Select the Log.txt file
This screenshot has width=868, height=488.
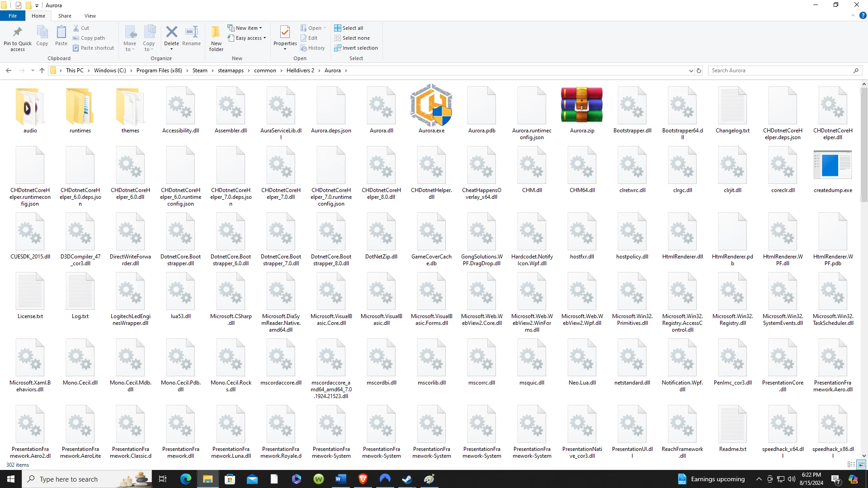click(80, 296)
